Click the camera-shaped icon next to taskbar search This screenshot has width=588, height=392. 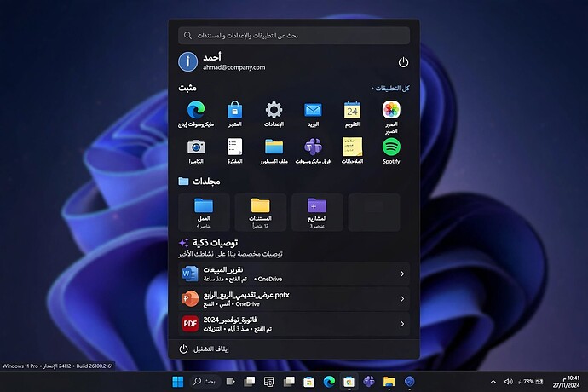click(x=230, y=382)
